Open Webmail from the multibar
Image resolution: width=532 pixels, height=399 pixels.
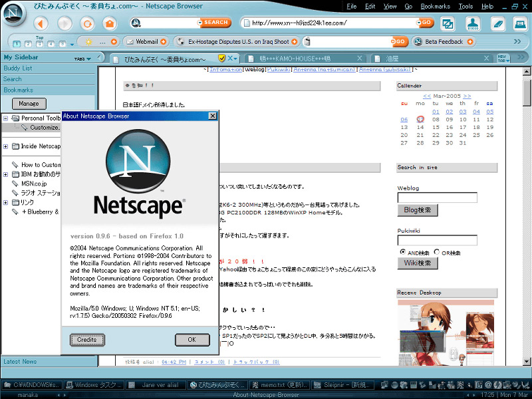(x=146, y=42)
